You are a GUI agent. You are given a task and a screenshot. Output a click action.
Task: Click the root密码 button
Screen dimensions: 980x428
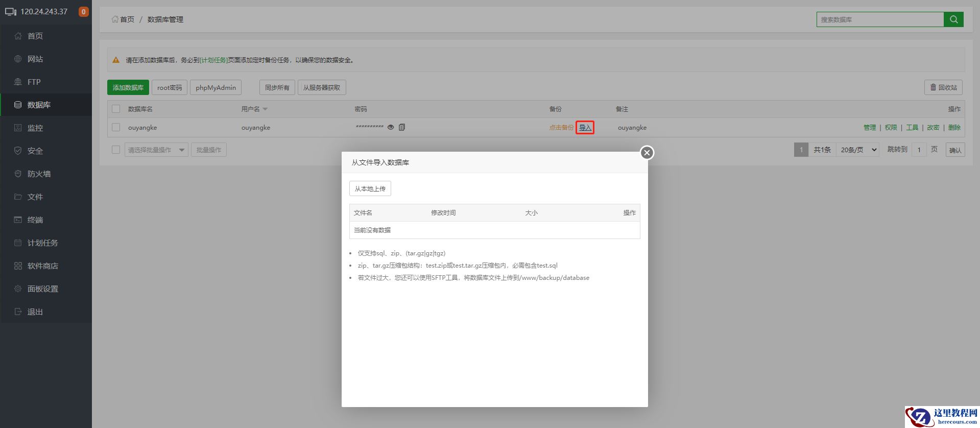tap(170, 87)
